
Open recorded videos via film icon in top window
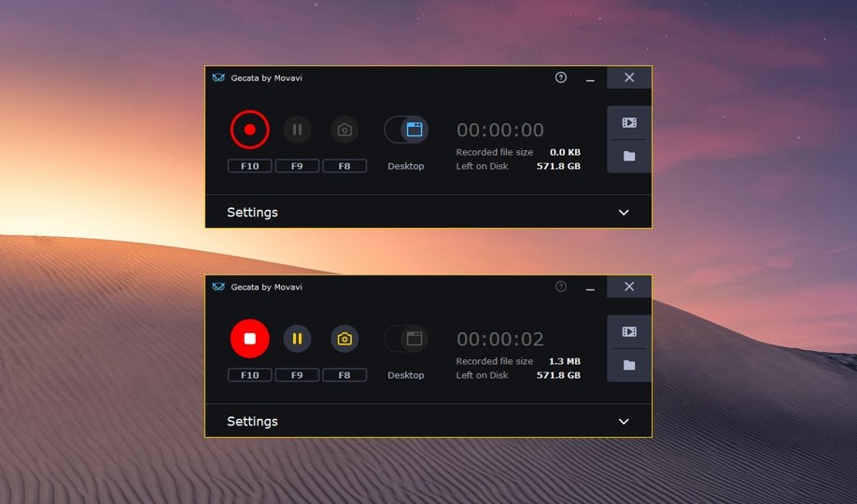[x=629, y=122]
